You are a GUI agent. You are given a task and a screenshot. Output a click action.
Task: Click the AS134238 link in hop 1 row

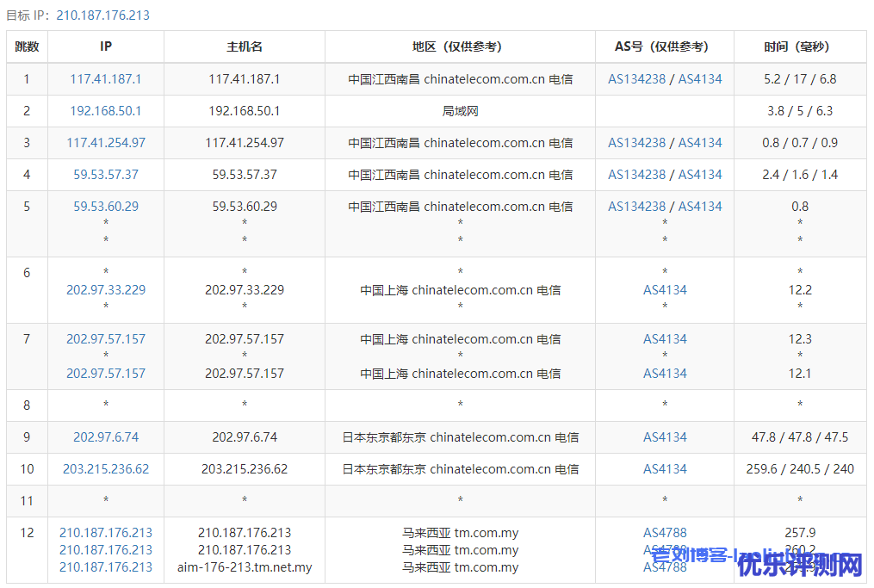tap(637, 79)
